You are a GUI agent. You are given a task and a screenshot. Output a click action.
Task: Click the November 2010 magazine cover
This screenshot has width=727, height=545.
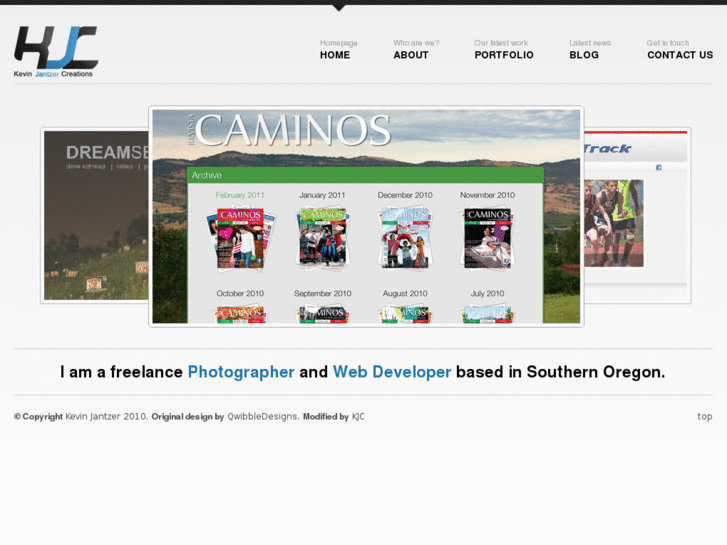point(487,239)
